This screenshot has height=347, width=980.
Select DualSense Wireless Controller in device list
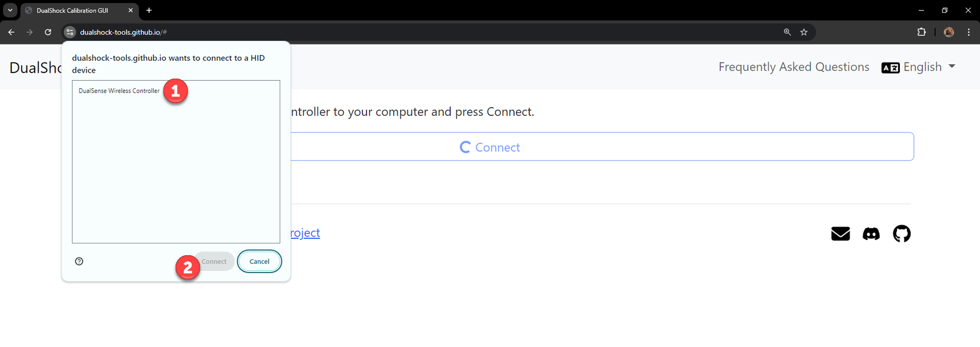coord(119,91)
